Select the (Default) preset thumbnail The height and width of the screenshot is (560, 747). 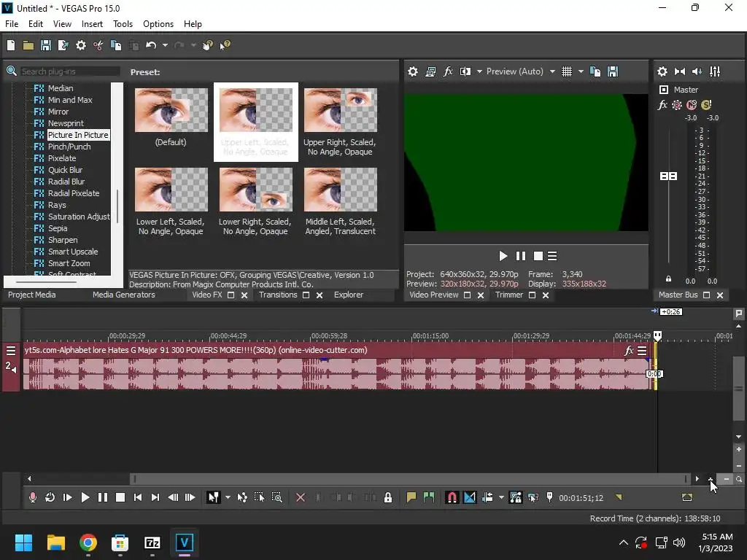pos(171,110)
